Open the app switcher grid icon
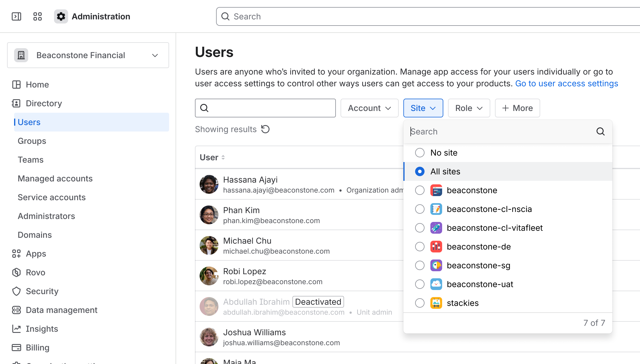This screenshot has height=364, width=640. [38, 16]
